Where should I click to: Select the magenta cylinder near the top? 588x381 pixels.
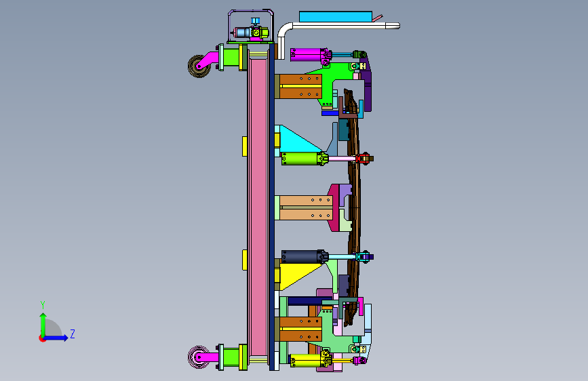coord(309,55)
